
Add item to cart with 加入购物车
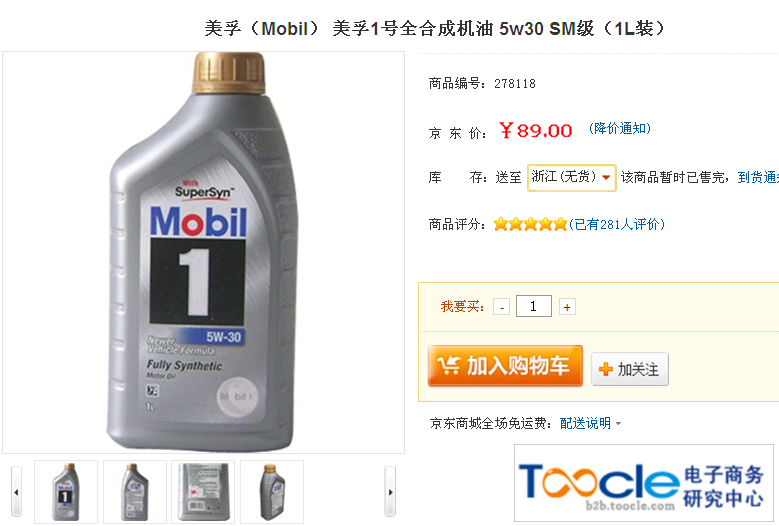[505, 366]
